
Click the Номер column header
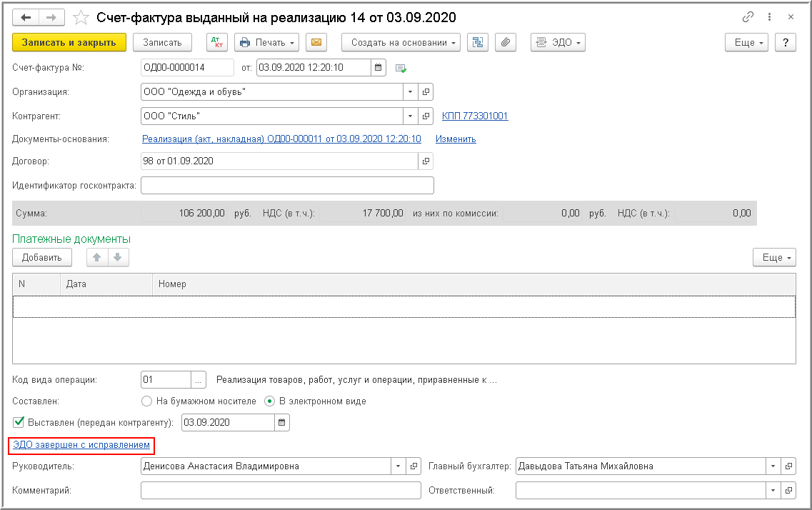473,284
